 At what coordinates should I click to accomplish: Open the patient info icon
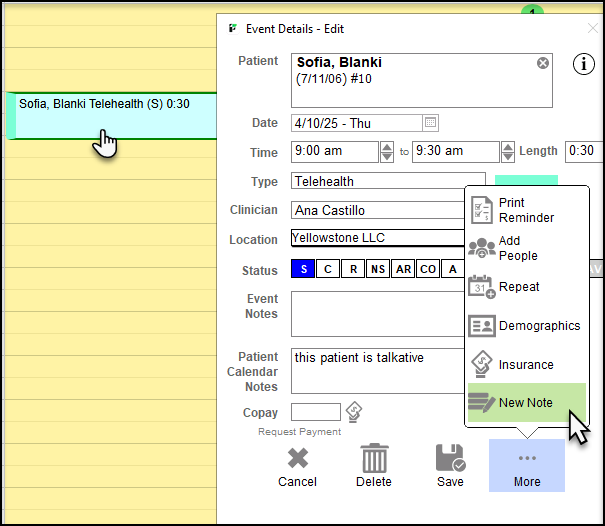coord(583,64)
